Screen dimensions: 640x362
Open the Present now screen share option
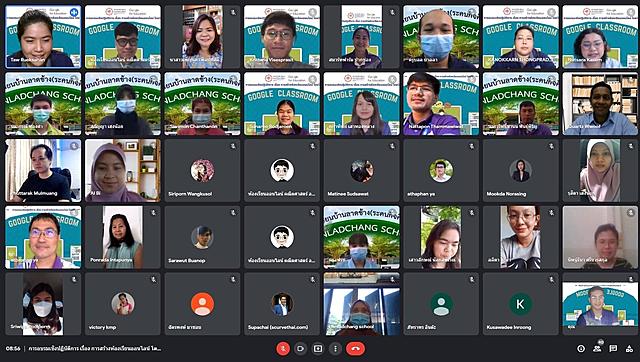pos(318,349)
